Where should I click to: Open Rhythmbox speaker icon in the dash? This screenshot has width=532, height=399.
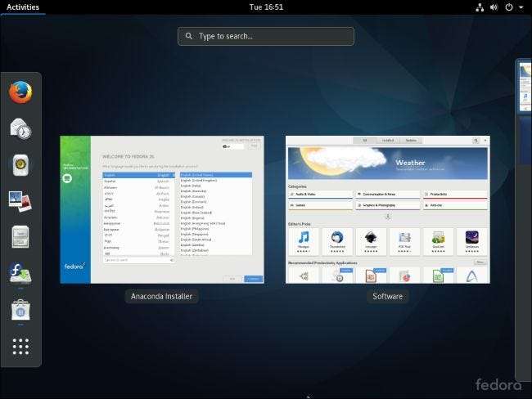tap(20, 164)
